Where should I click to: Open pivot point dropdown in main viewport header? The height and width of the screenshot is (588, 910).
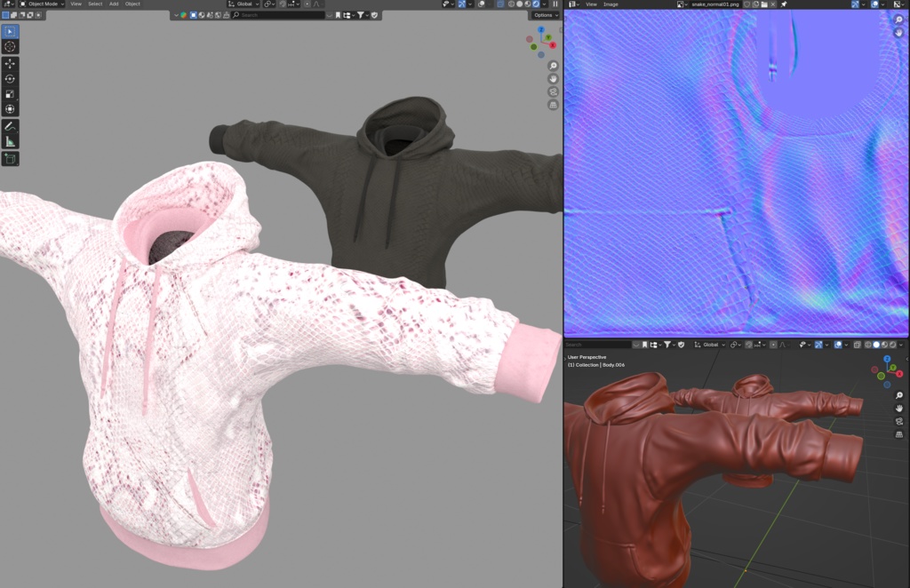[269, 4]
